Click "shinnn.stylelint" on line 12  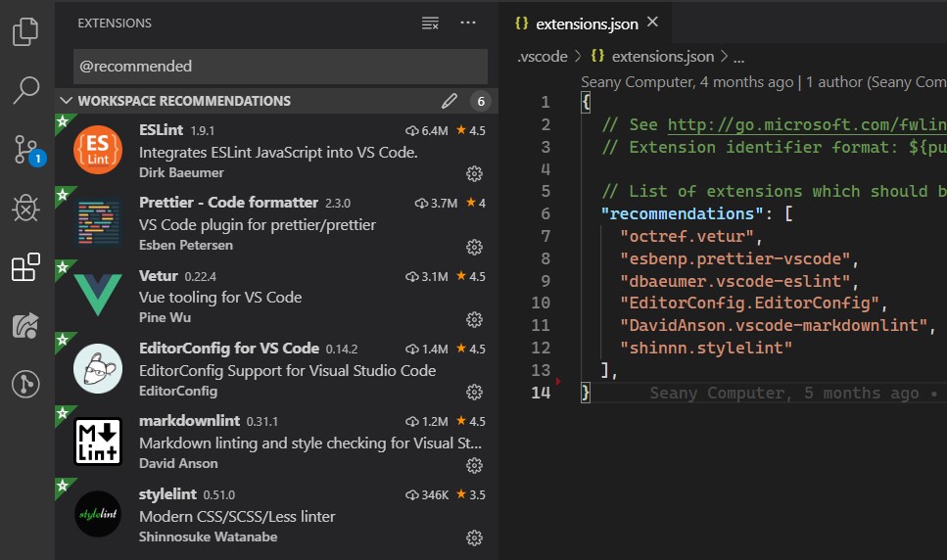pyautogui.click(x=706, y=349)
